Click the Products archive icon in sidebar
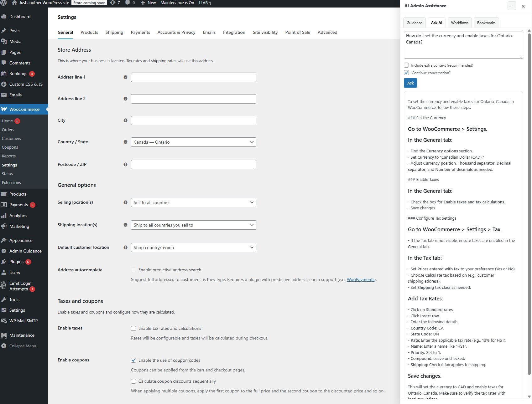The height and width of the screenshot is (404, 532). tap(4, 194)
